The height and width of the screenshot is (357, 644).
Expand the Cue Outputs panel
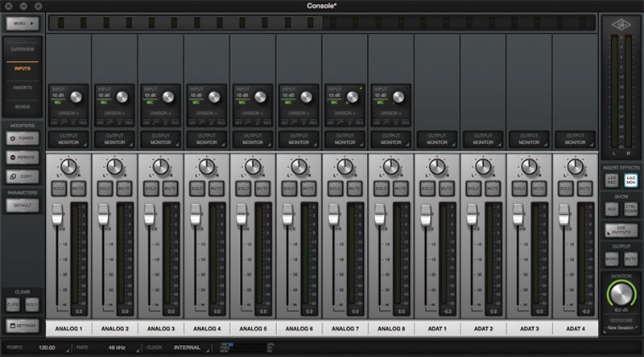click(621, 230)
